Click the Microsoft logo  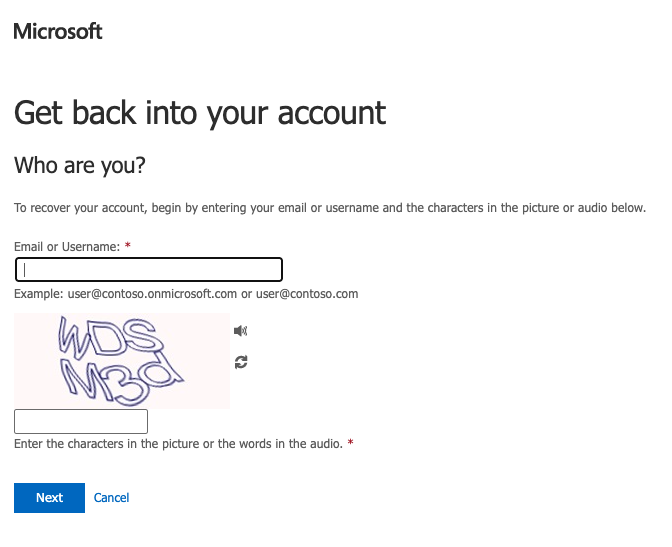[x=58, y=32]
